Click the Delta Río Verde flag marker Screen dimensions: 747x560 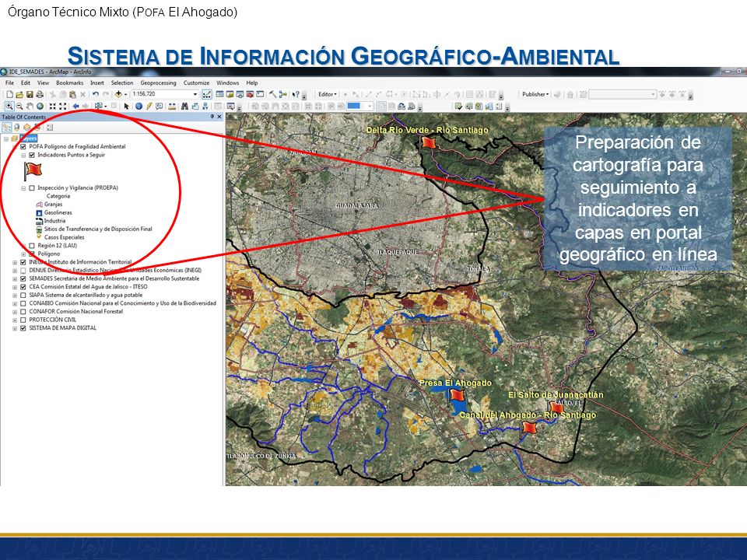(428, 142)
